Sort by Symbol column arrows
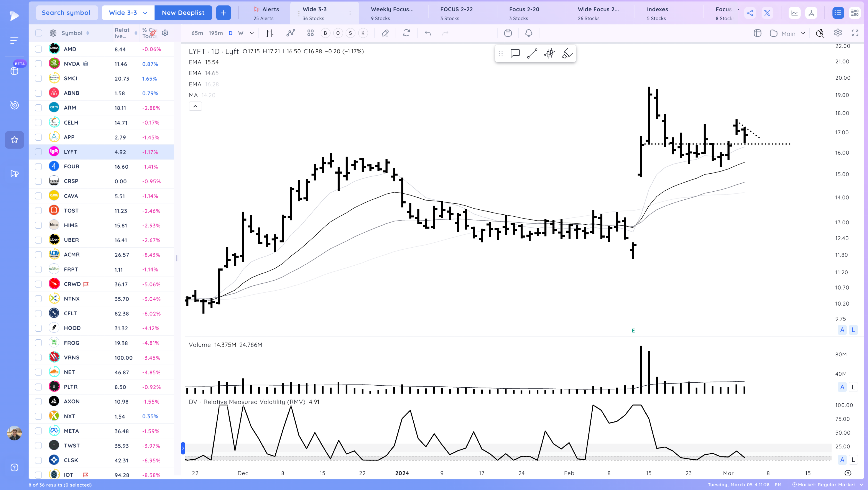The height and width of the screenshot is (490, 868). click(x=88, y=33)
